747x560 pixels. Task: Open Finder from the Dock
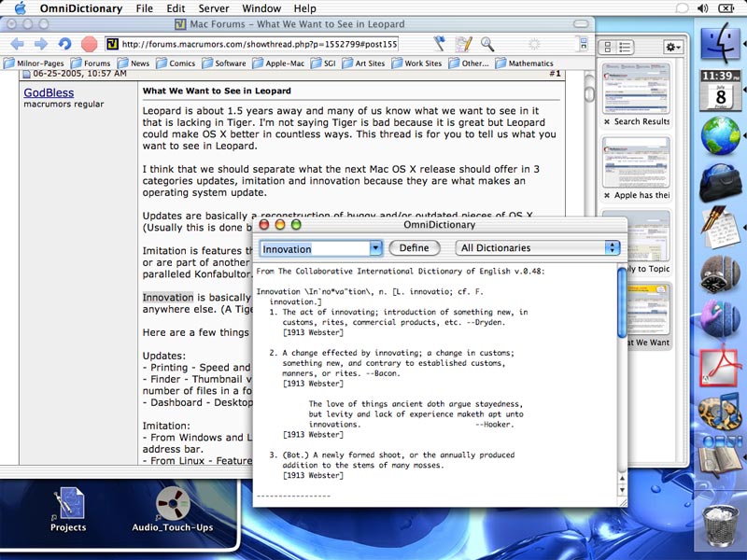[x=720, y=43]
